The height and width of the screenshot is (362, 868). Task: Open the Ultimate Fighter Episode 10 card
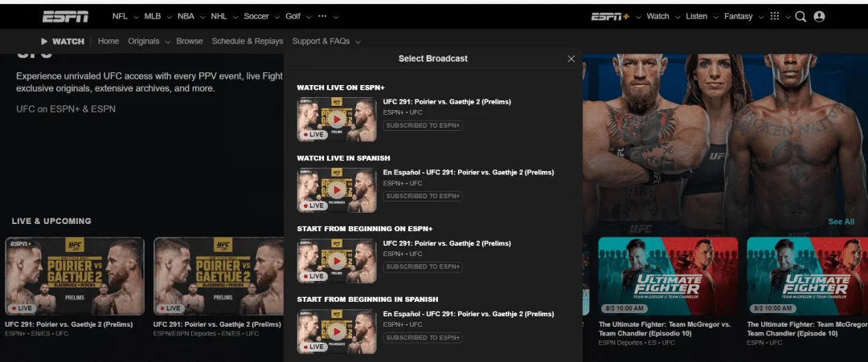tap(807, 276)
